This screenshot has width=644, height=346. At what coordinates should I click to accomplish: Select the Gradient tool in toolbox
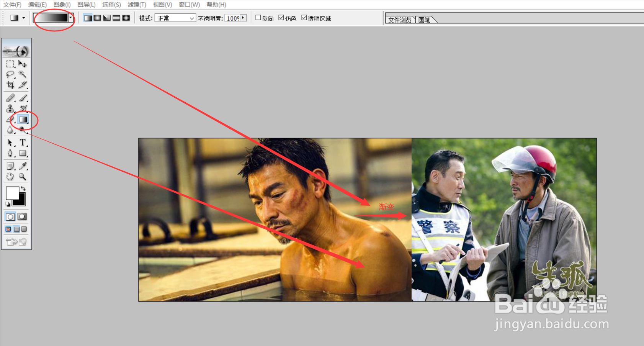(x=23, y=120)
